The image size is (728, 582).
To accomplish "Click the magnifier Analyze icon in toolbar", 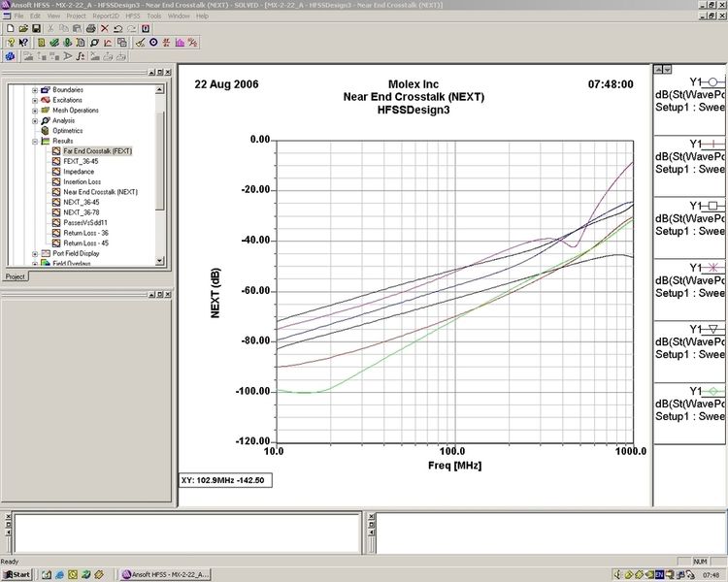I will click(94, 43).
